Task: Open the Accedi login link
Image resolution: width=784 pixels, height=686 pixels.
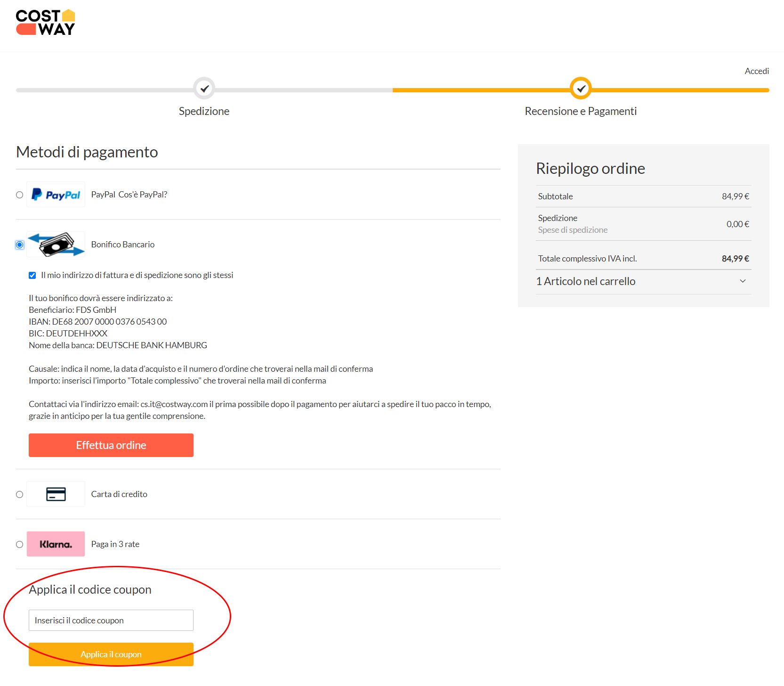Action: [757, 71]
